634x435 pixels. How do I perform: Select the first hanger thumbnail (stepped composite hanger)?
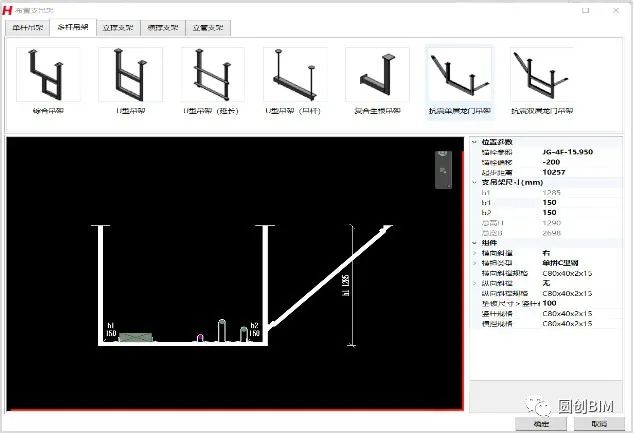tap(48, 75)
